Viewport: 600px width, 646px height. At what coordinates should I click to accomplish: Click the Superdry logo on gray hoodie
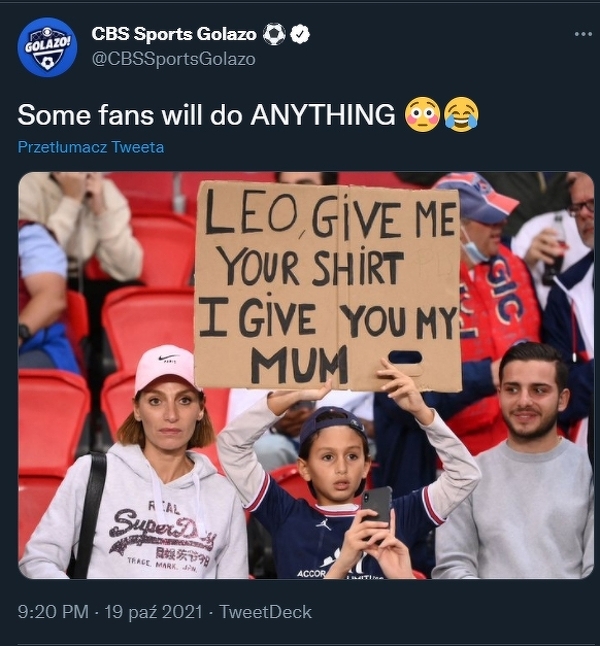tap(163, 531)
